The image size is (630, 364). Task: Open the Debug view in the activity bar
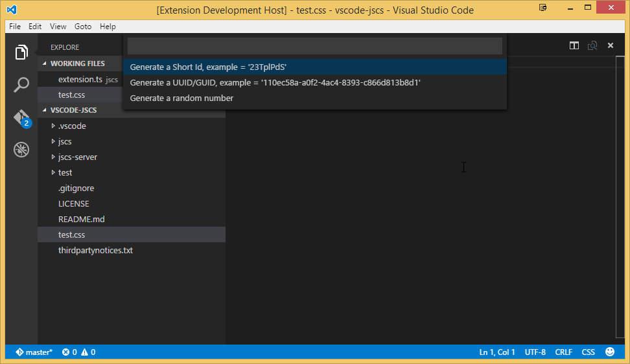[x=21, y=150]
